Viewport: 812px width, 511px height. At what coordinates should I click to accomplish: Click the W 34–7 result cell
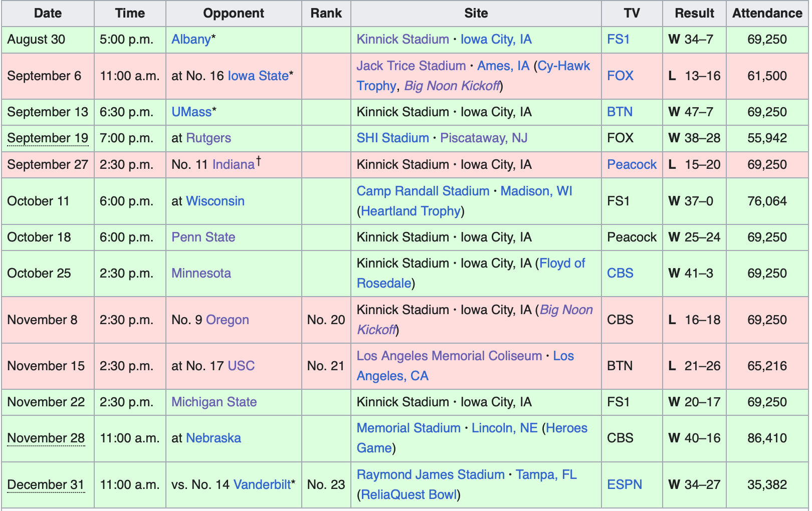(x=694, y=40)
